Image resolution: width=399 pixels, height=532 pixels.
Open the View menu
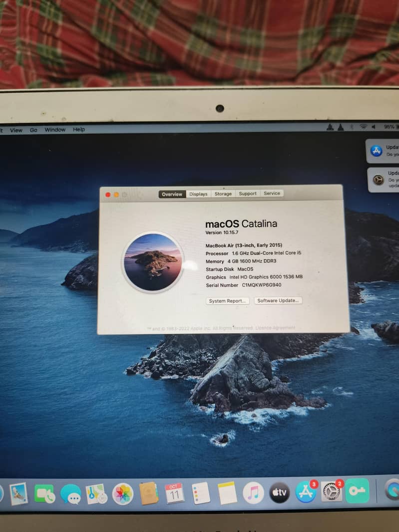point(16,130)
